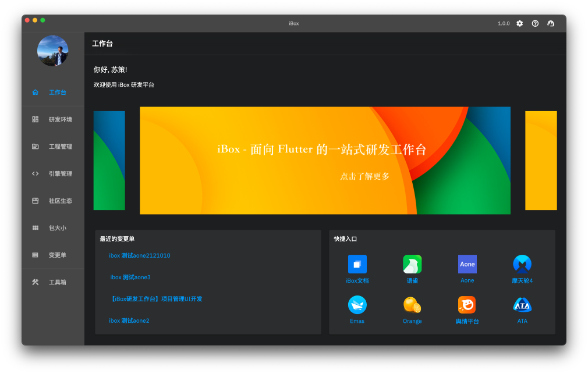Click the help question mark icon
588x374 pixels.
coord(535,23)
